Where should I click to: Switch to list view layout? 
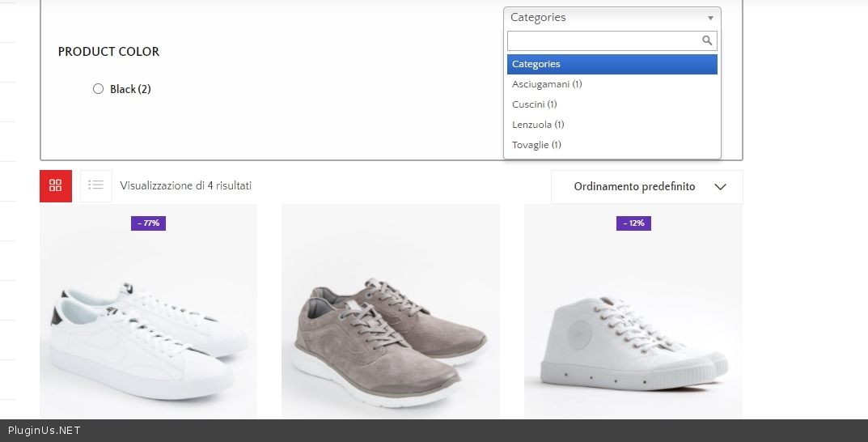[96, 185]
